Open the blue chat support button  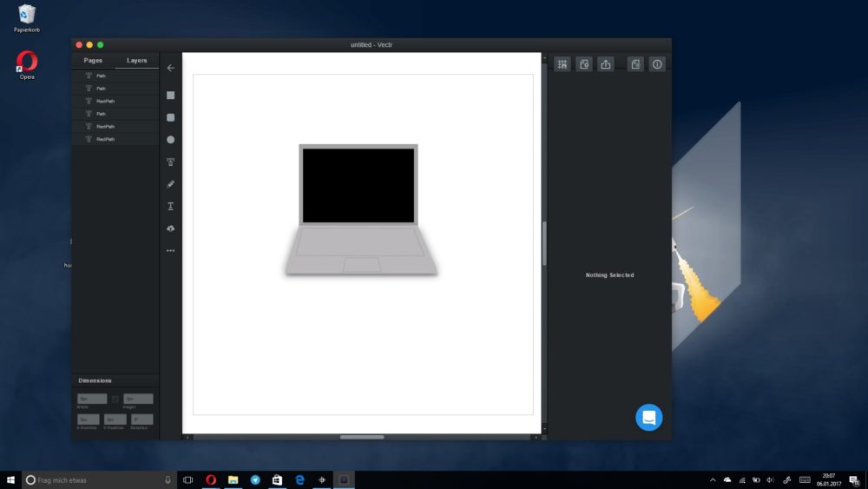(x=648, y=417)
